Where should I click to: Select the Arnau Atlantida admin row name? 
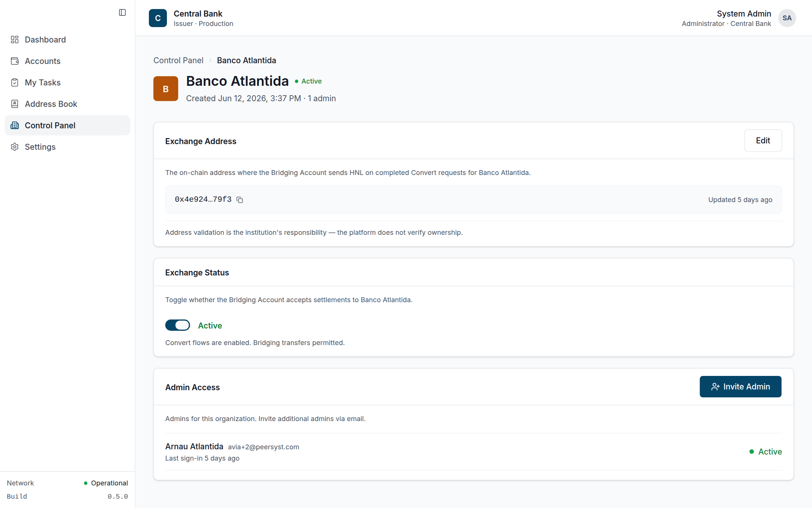tap(194, 446)
